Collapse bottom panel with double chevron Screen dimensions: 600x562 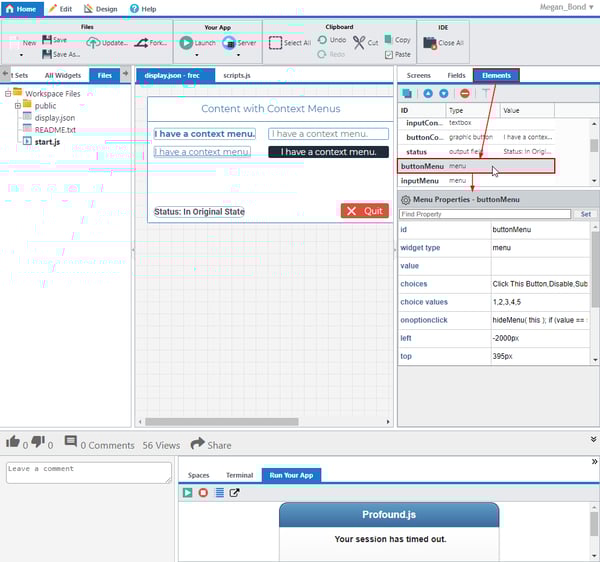[x=593, y=438]
